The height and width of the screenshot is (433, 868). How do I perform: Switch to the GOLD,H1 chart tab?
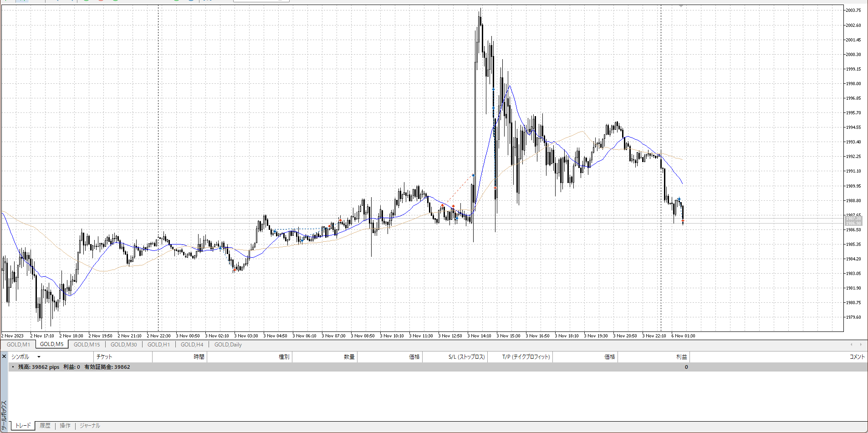(x=158, y=345)
